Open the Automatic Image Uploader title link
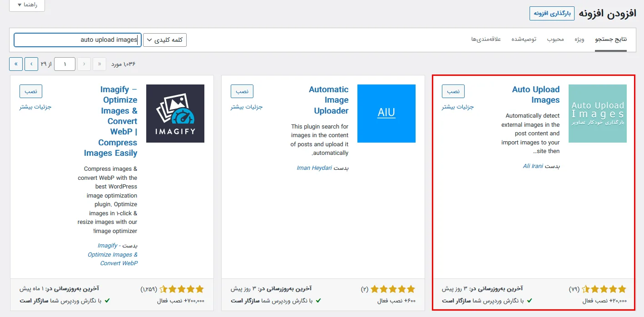This screenshot has width=644, height=317. (329, 100)
